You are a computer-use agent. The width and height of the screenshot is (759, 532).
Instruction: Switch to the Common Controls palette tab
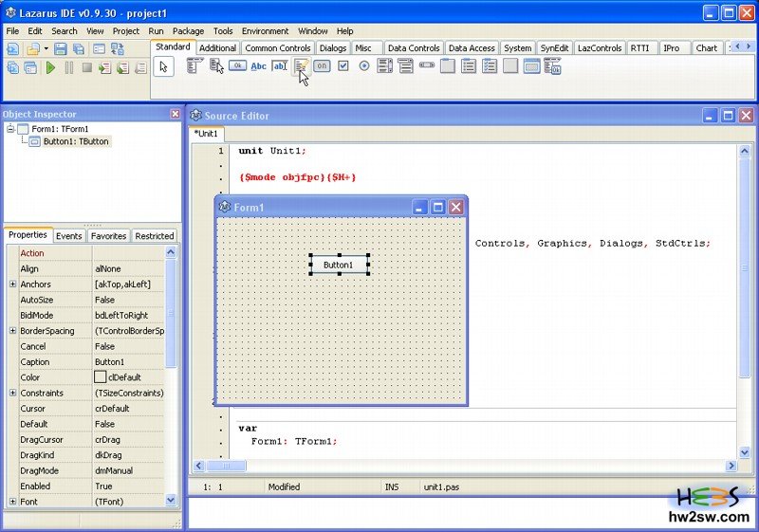(278, 47)
